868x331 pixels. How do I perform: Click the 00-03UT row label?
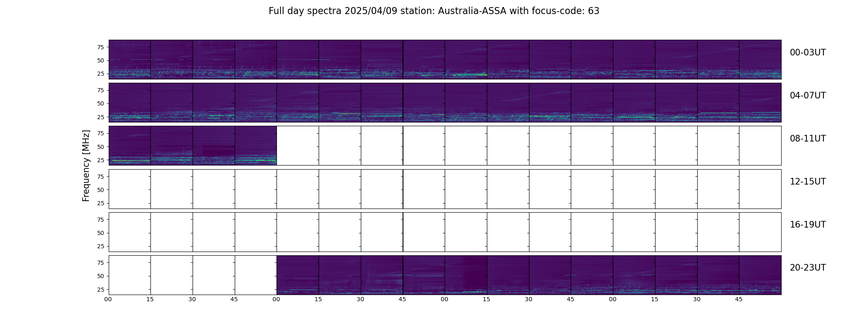click(808, 53)
